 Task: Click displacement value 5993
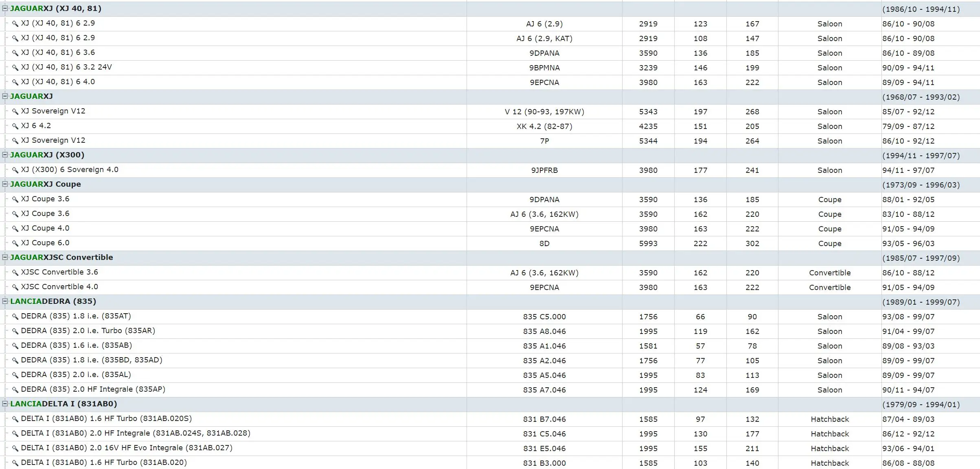(648, 244)
